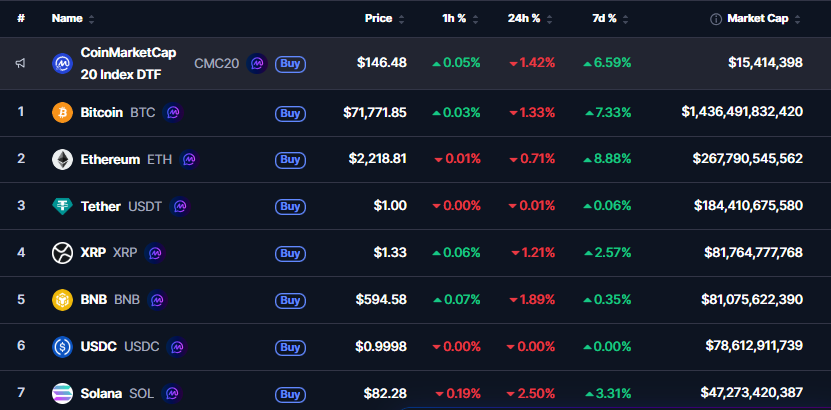Image resolution: width=831 pixels, height=410 pixels.
Task: Click the Solana logo icon
Action: 62,394
